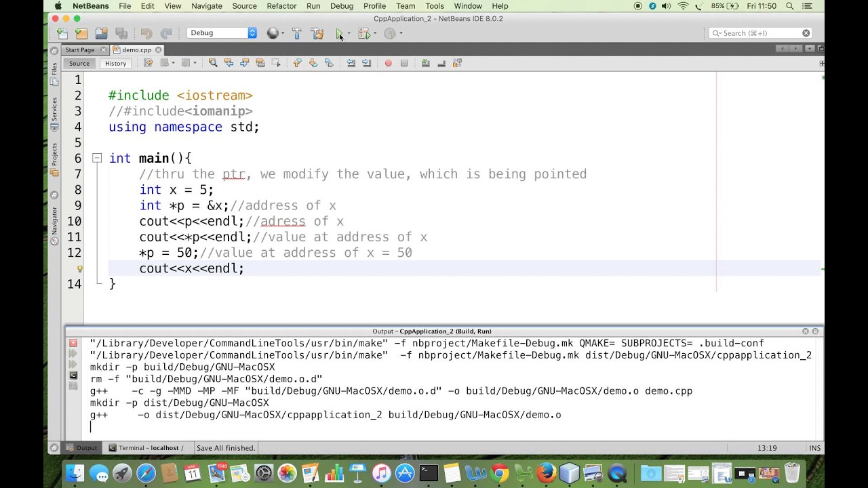Run the project with green play icon
The height and width of the screenshot is (488, 868).
(x=339, y=33)
